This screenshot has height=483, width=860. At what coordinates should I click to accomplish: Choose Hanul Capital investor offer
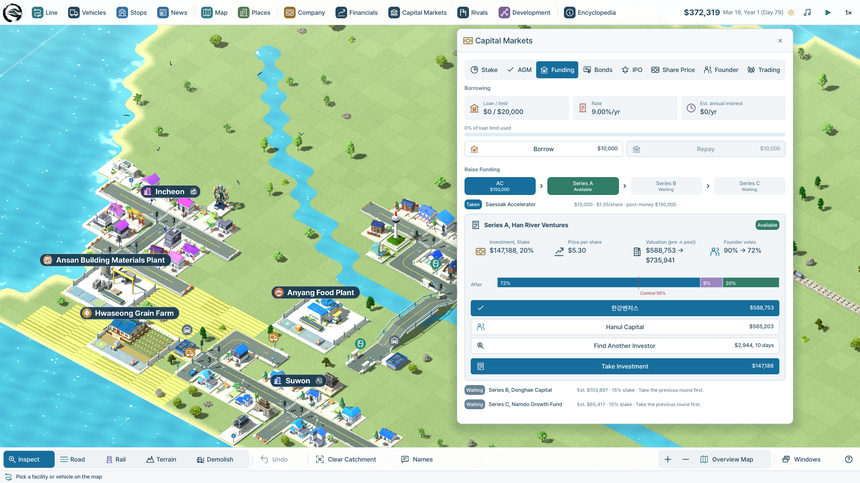625,327
